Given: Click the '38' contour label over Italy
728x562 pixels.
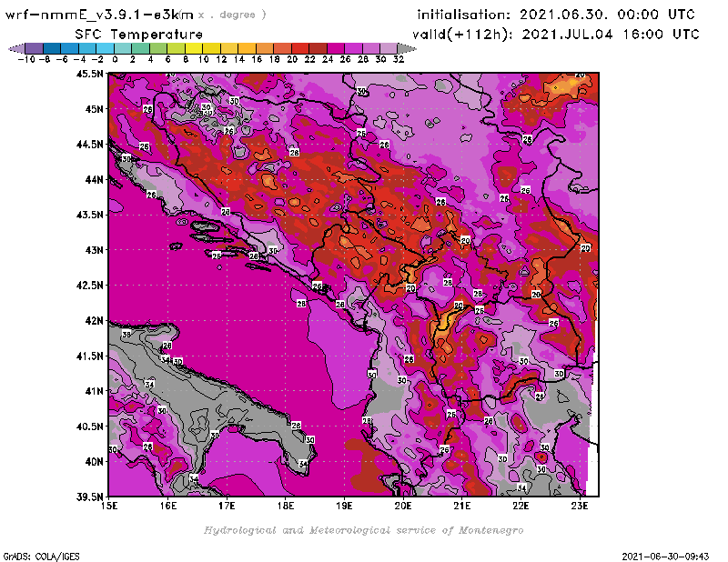Looking at the screenshot, I should pyautogui.click(x=126, y=334).
